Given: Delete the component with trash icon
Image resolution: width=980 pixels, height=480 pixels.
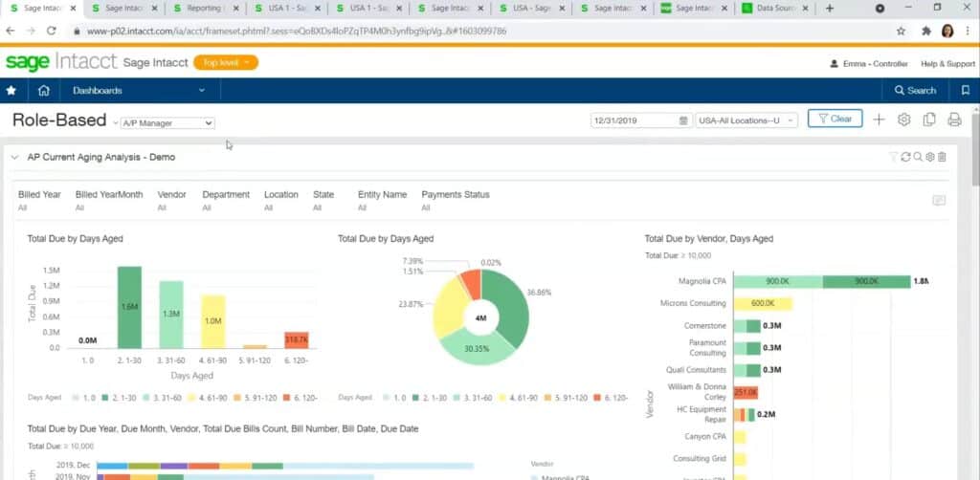Looking at the screenshot, I should click(942, 158).
